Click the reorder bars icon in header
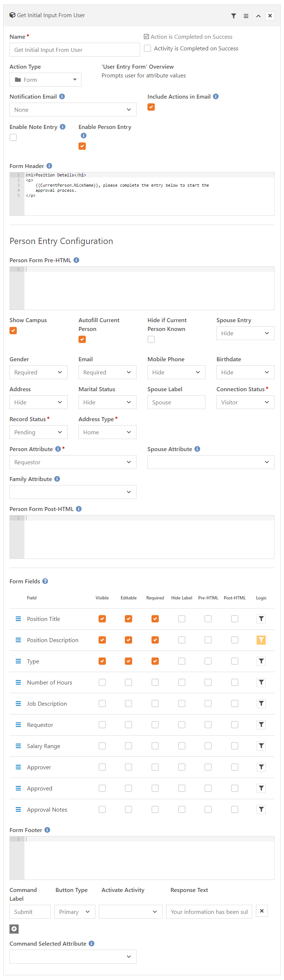Viewport: 284px width, 980px height. 246,16
